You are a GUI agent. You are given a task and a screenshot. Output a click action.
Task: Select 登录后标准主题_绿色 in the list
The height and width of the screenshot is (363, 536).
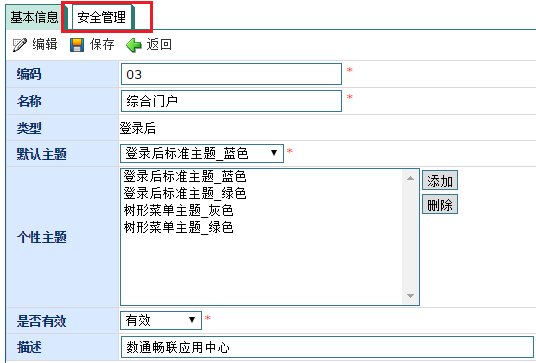(185, 193)
